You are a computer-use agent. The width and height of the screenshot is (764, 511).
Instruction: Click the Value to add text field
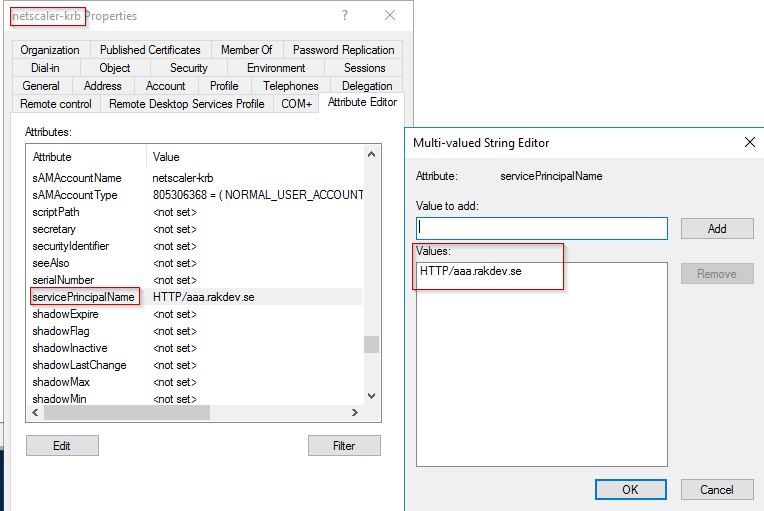[x=541, y=229]
